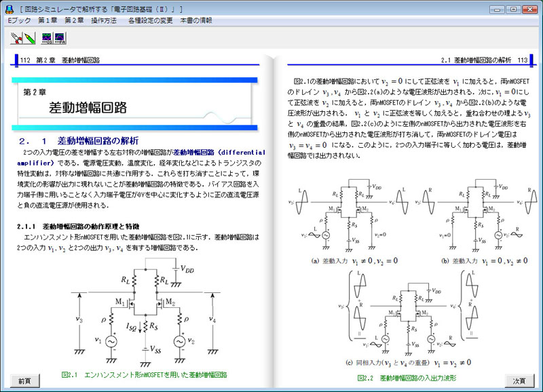
Task: Click the 'v2=0' label in circuit (a)
Action: 380,235
